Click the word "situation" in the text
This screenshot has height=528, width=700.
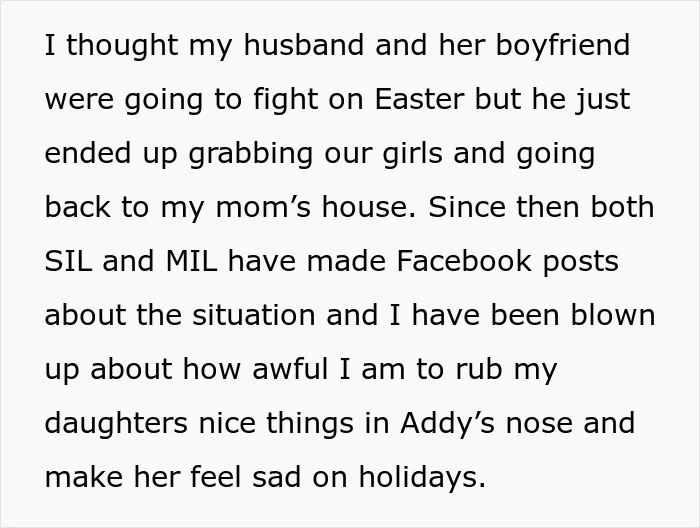click(253, 315)
